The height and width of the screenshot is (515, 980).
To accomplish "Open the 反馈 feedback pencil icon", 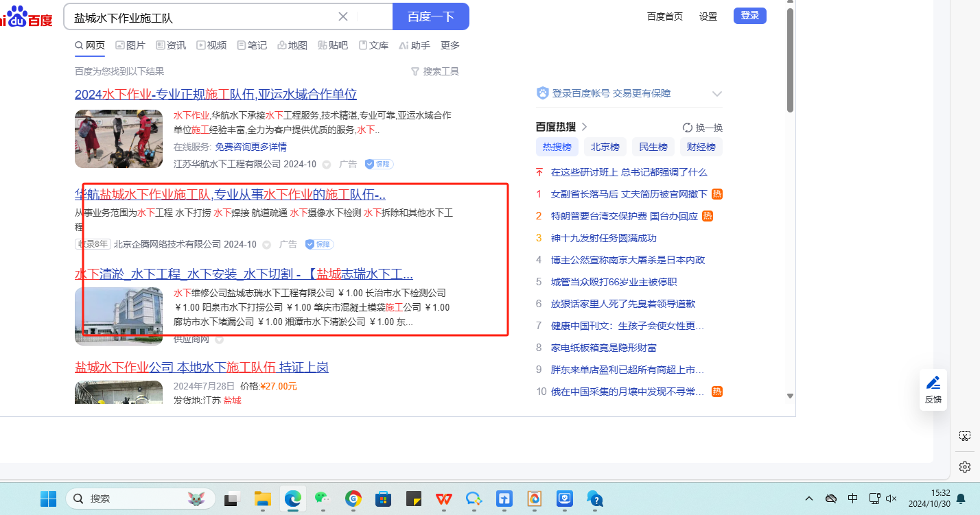I will pos(933,383).
